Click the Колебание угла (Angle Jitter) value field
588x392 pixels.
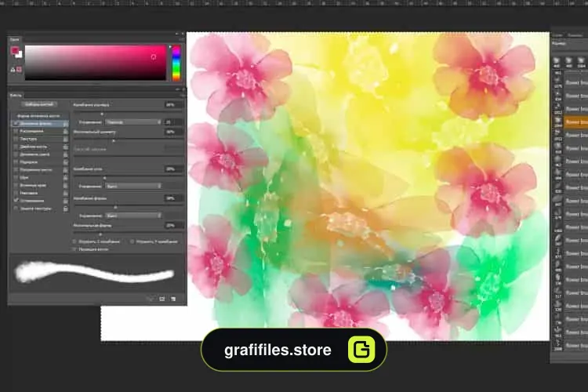173,169
